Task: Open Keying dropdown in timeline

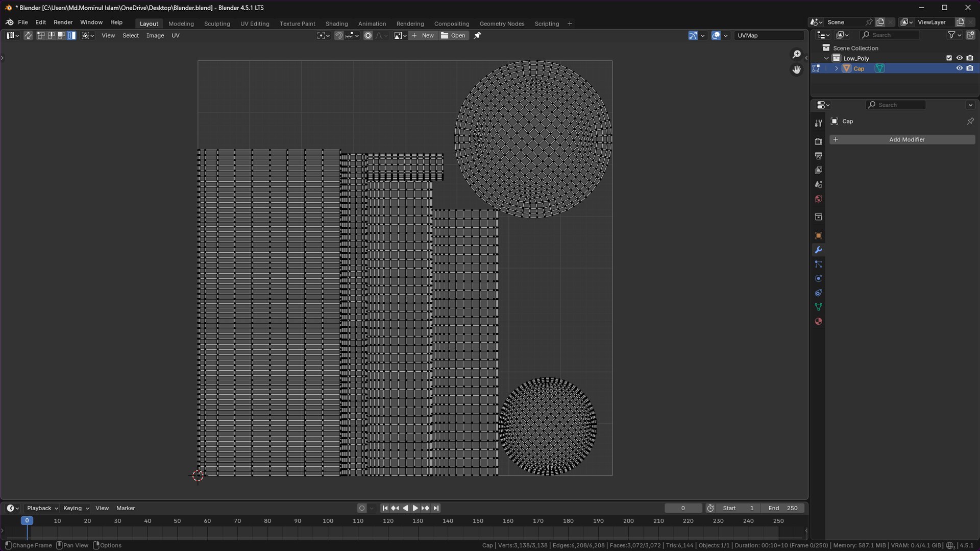Action: tap(76, 508)
